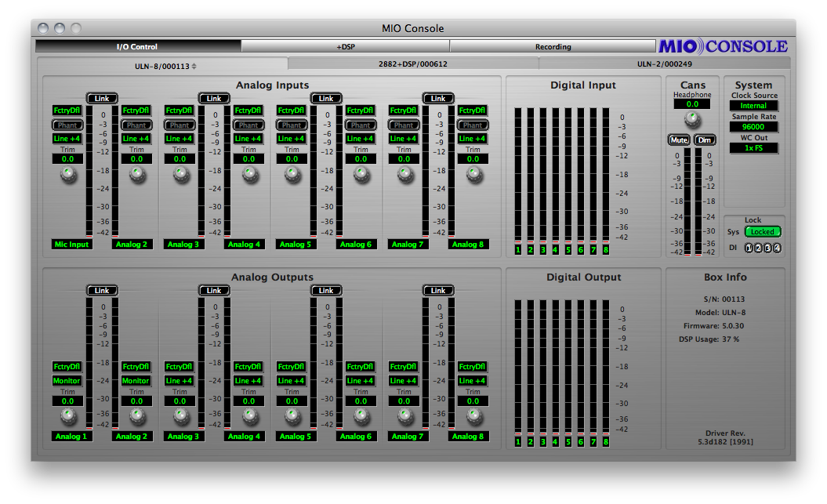827x504 pixels.
Task: Click the output Analog 5 trim knob
Action: [x=292, y=416]
